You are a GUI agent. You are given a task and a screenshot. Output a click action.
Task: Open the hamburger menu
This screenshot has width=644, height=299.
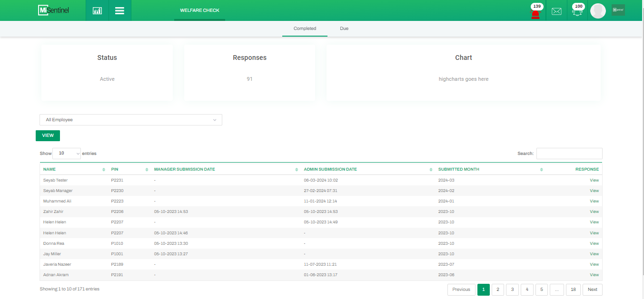click(119, 10)
